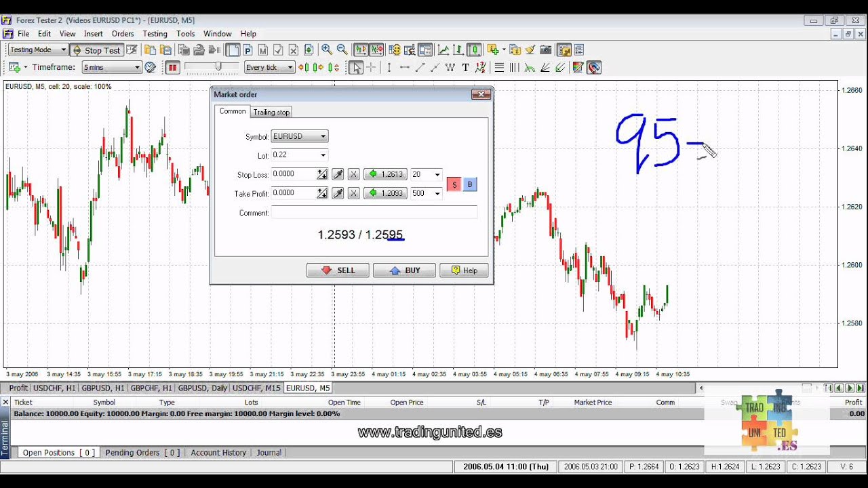The height and width of the screenshot is (488, 868).
Task: Choose the Fibonacci arcs tool
Action: click(530, 67)
